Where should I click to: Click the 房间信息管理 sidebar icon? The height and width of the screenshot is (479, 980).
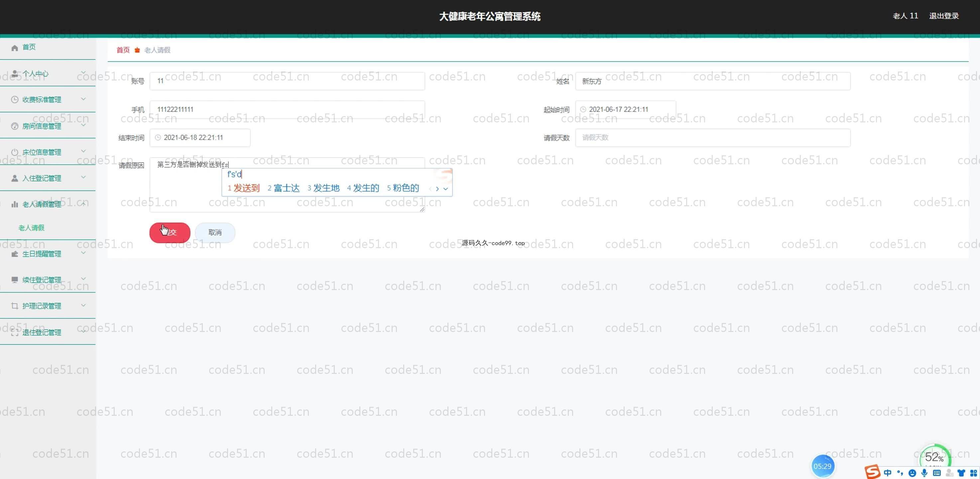tap(14, 126)
